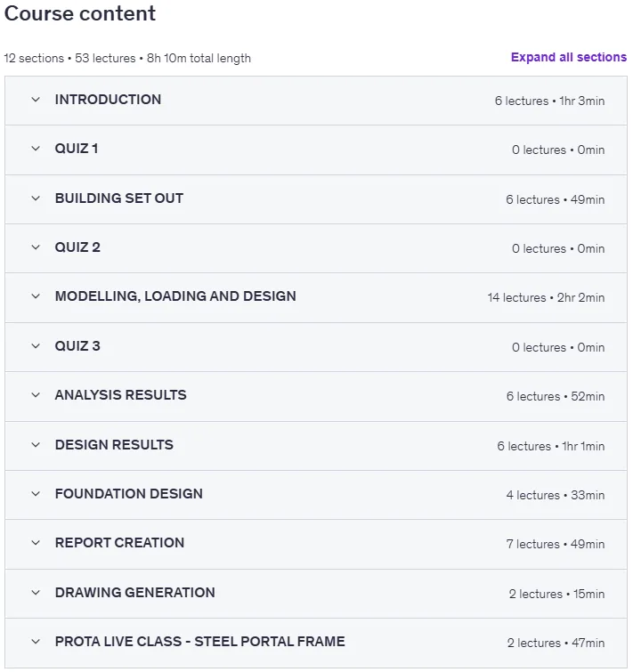
Task: Expand DRAWING GENERATION via its chevron
Action: tap(36, 592)
